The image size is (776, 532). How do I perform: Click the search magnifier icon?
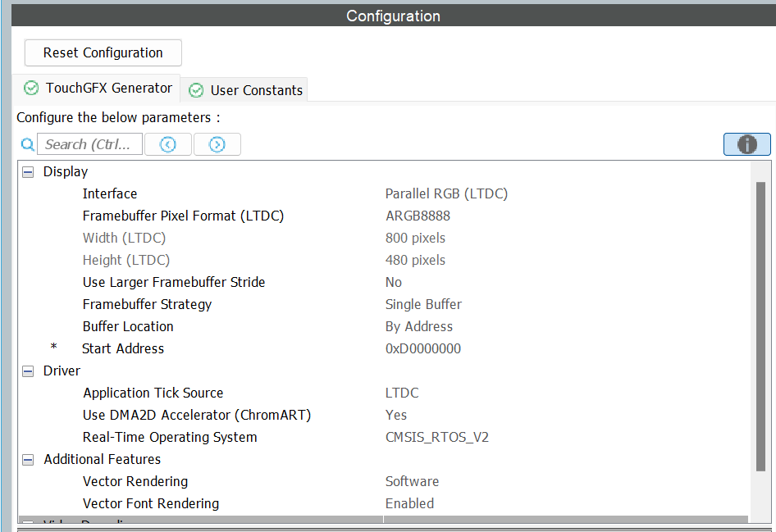coord(27,145)
